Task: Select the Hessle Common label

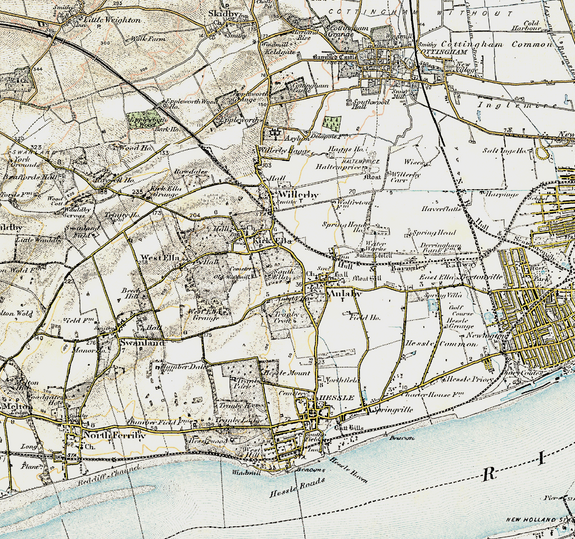Action: pos(442,344)
